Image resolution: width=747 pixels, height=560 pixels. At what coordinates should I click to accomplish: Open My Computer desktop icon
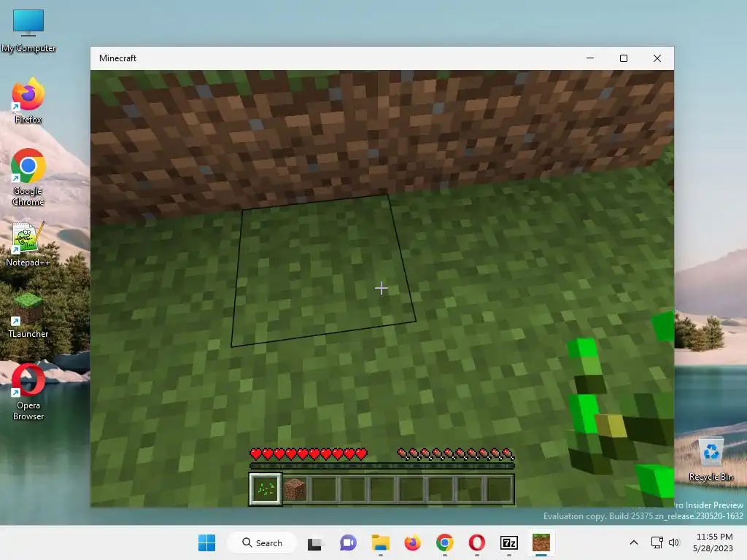[x=28, y=31]
